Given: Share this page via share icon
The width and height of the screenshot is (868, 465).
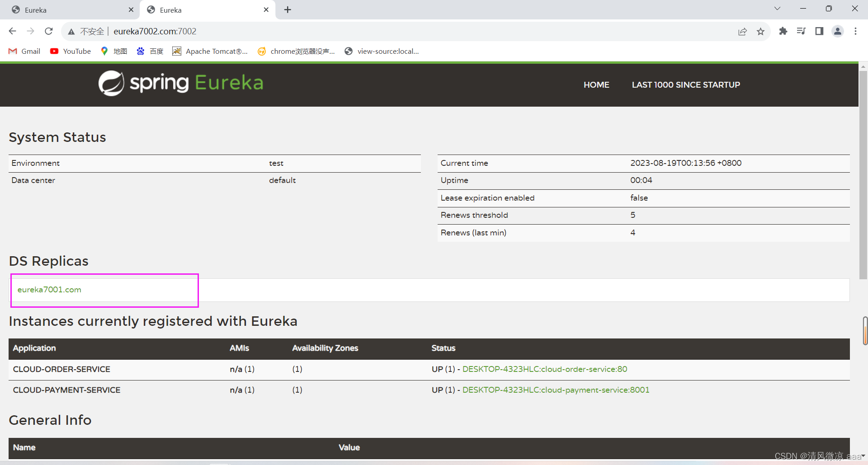Looking at the screenshot, I should point(742,31).
